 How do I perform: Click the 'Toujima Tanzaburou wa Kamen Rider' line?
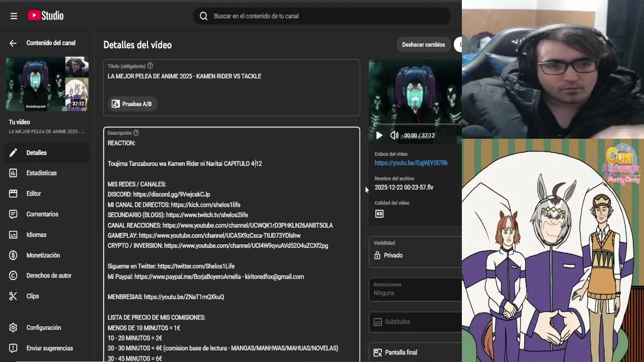(x=185, y=164)
